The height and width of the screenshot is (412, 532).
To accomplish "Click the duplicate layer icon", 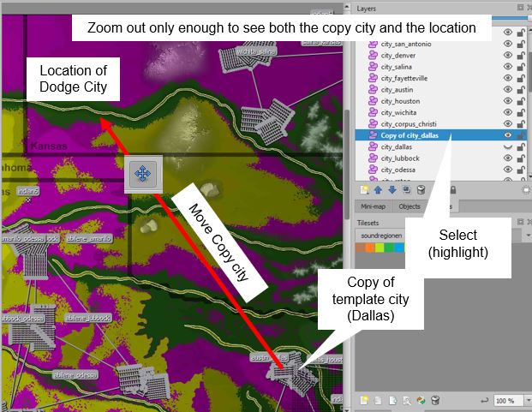I will [407, 189].
